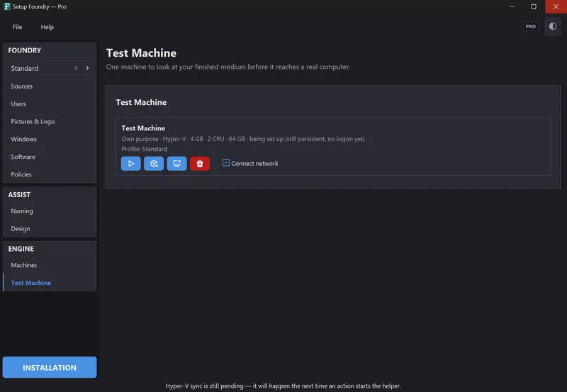Screen dimensions: 567x392
Task: Click the page description about finished medium
Action: click(228, 67)
